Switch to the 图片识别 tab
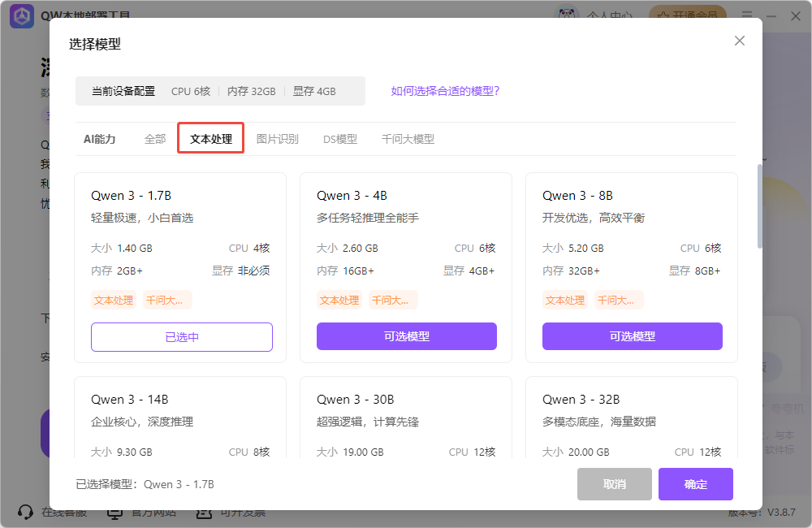This screenshot has width=812, height=528. [x=278, y=139]
